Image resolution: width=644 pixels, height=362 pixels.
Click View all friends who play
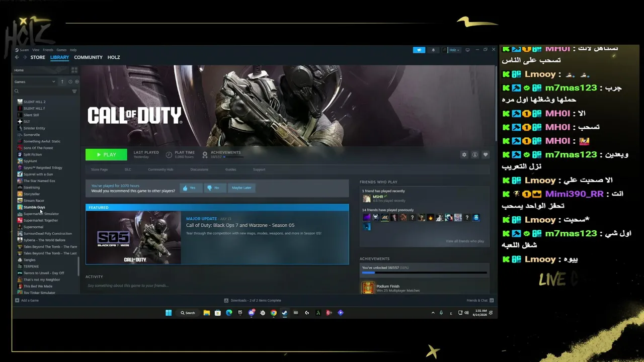[465, 241]
